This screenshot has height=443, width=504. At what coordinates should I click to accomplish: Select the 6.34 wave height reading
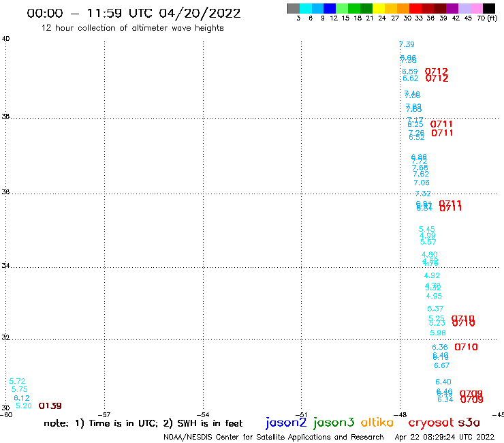click(x=445, y=399)
